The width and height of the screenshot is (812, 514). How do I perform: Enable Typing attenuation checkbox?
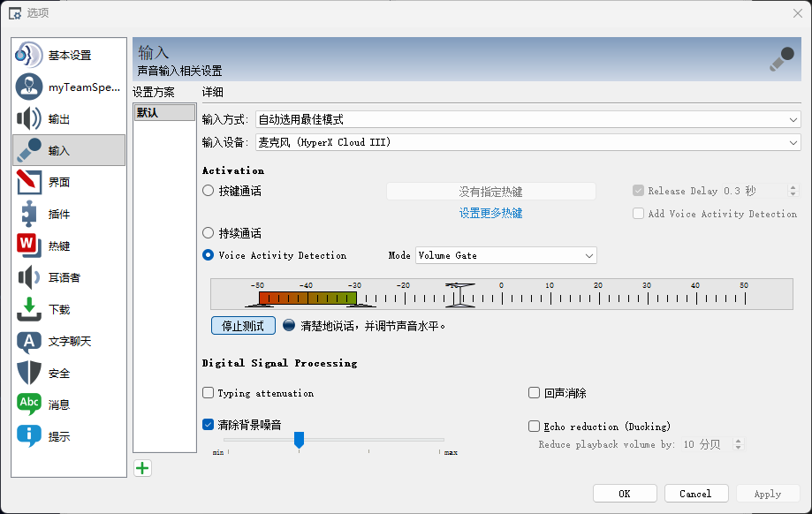pos(209,393)
